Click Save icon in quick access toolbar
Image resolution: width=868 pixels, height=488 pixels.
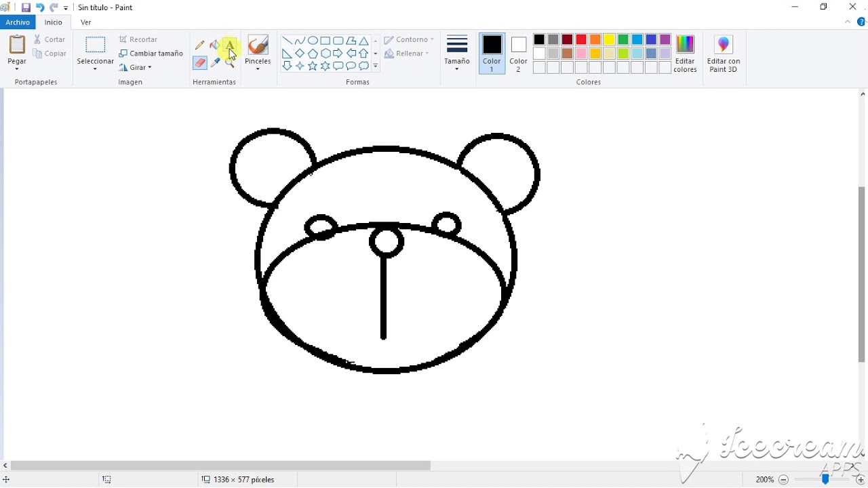click(x=26, y=7)
